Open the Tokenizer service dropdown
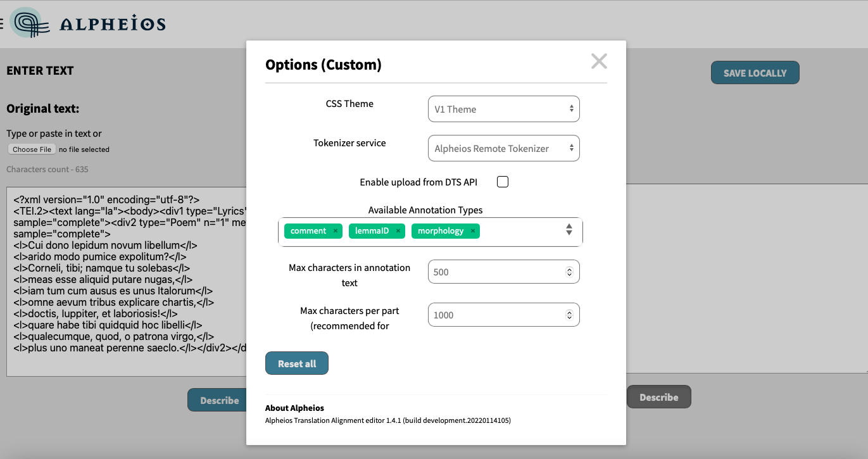 pyautogui.click(x=503, y=148)
